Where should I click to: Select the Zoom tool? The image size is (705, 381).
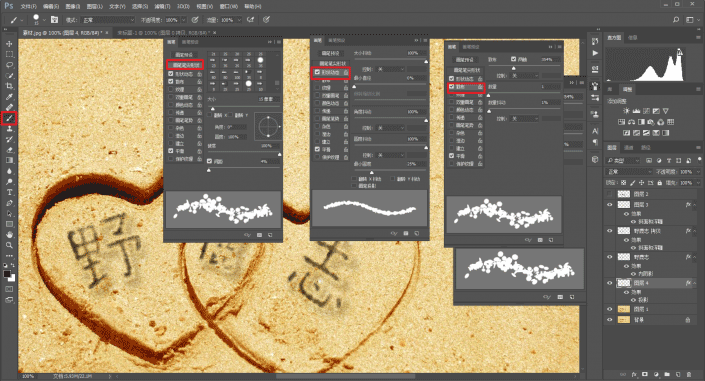click(9, 245)
